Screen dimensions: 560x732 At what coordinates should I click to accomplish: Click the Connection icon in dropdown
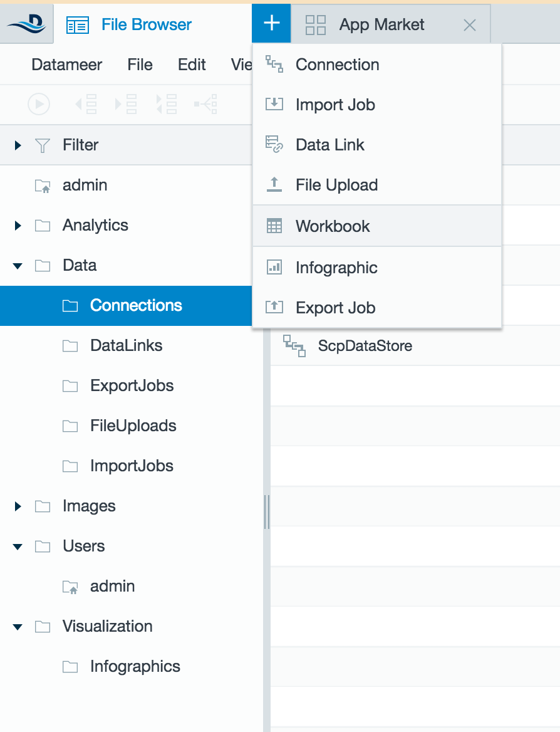pyautogui.click(x=274, y=64)
